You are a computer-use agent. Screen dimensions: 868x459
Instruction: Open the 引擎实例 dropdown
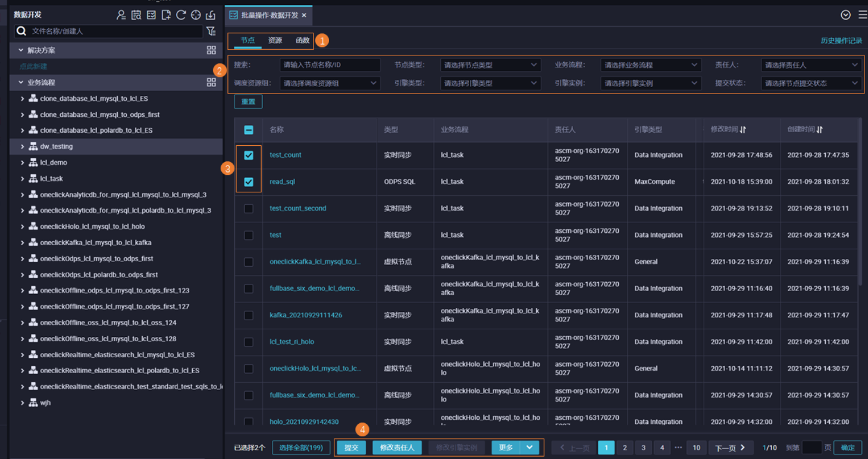tap(650, 83)
